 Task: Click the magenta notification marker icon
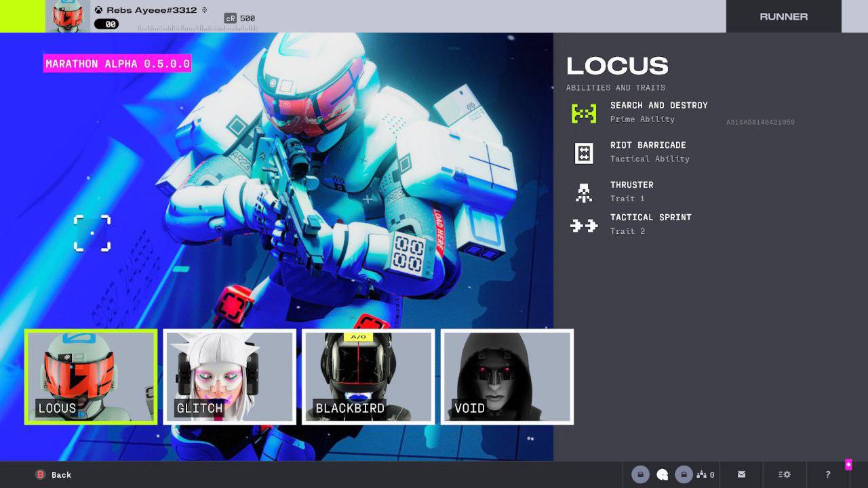(848, 464)
